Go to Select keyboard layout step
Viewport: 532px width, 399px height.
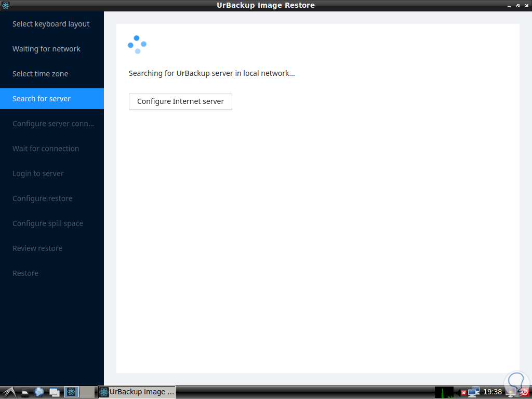[52, 24]
